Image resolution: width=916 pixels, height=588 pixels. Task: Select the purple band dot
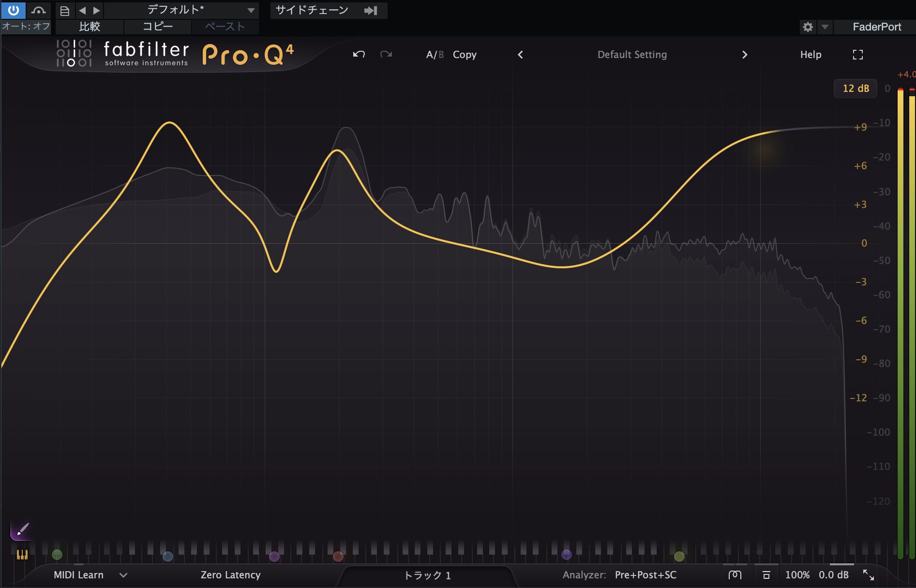pos(274,557)
